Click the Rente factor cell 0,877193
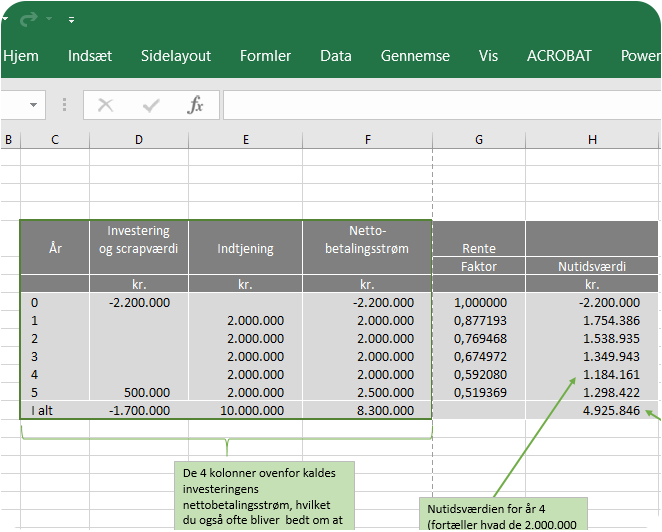The image size is (662, 532). pos(479,320)
